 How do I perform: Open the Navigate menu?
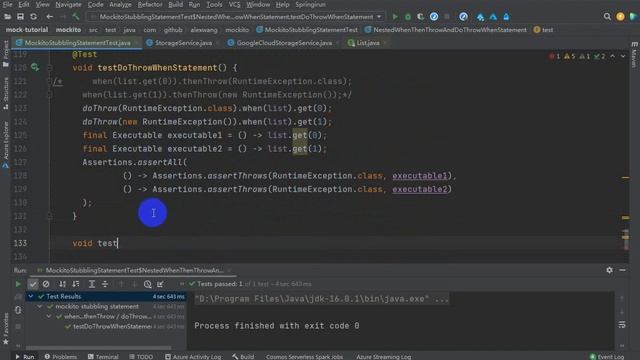point(68,4)
